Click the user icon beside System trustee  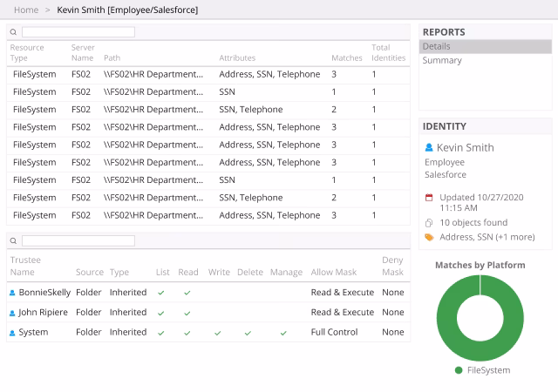click(x=12, y=333)
